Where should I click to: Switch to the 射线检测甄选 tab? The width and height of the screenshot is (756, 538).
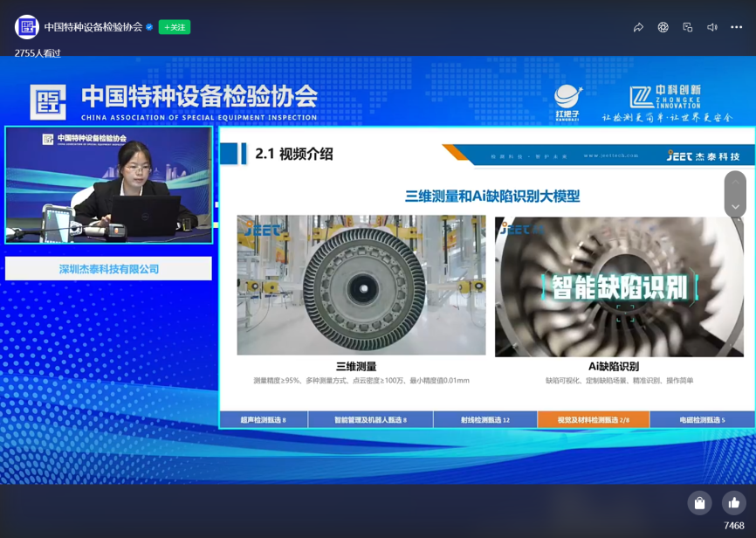[482, 418]
